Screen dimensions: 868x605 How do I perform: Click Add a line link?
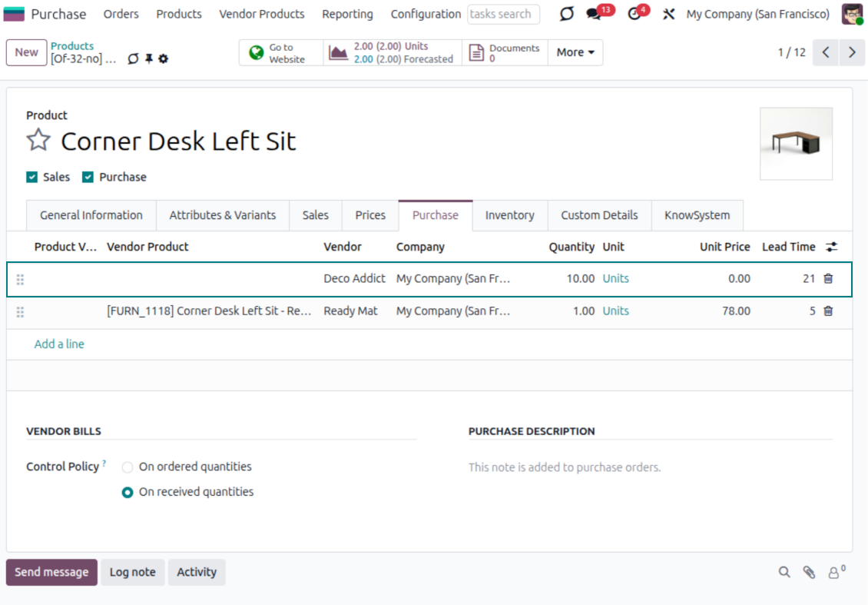[x=59, y=344]
